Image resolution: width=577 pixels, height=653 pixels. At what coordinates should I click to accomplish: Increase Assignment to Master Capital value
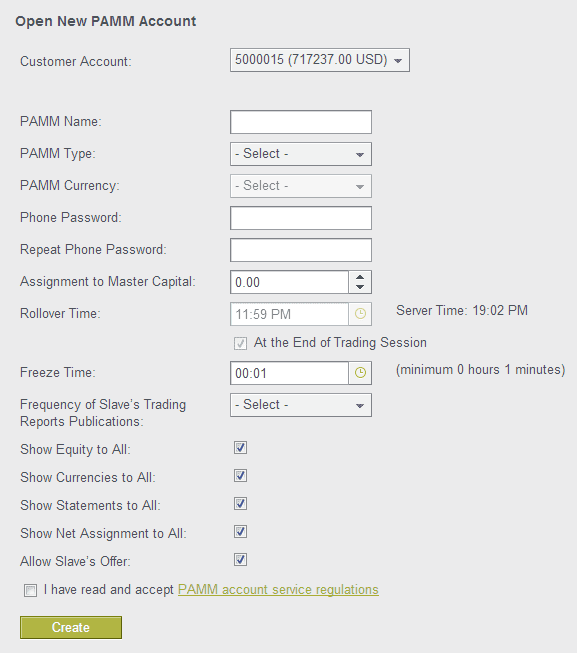pos(360,277)
